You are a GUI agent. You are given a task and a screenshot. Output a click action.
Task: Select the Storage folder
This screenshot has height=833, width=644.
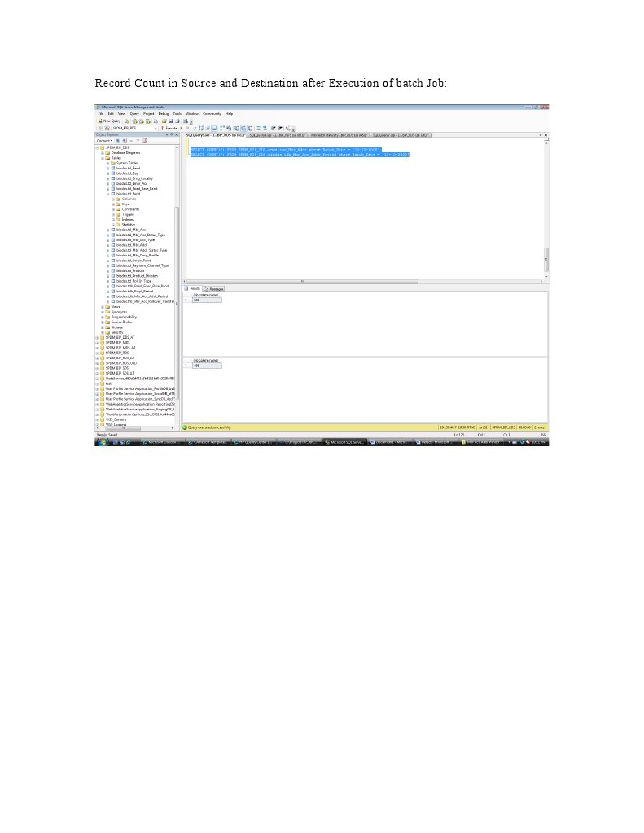click(x=117, y=327)
